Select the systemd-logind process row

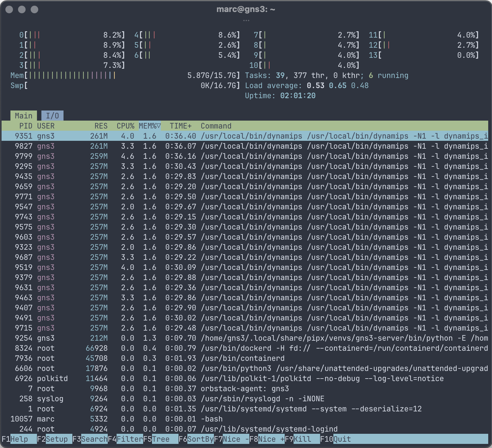[245, 429]
